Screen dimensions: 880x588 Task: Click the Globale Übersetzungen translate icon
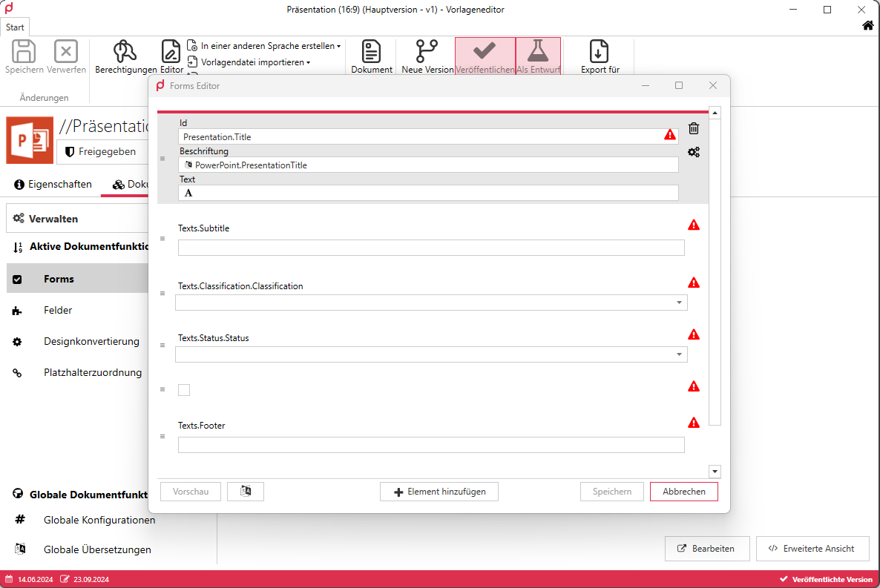pos(19,549)
